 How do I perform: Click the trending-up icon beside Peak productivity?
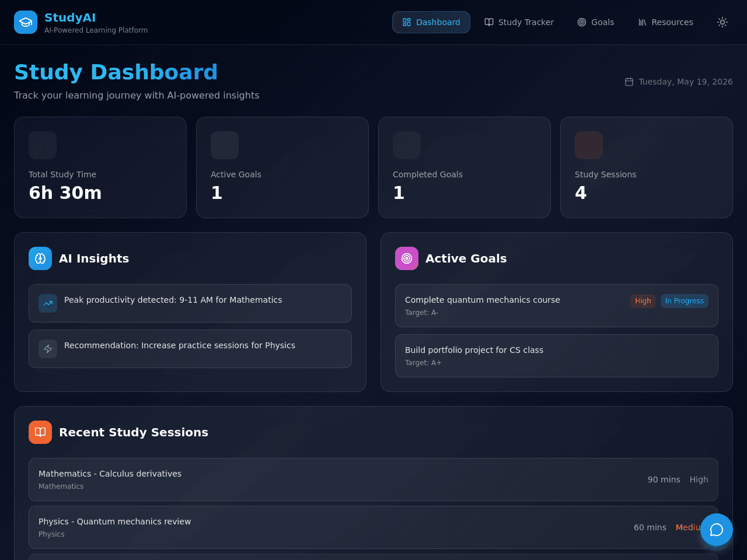pos(48,303)
